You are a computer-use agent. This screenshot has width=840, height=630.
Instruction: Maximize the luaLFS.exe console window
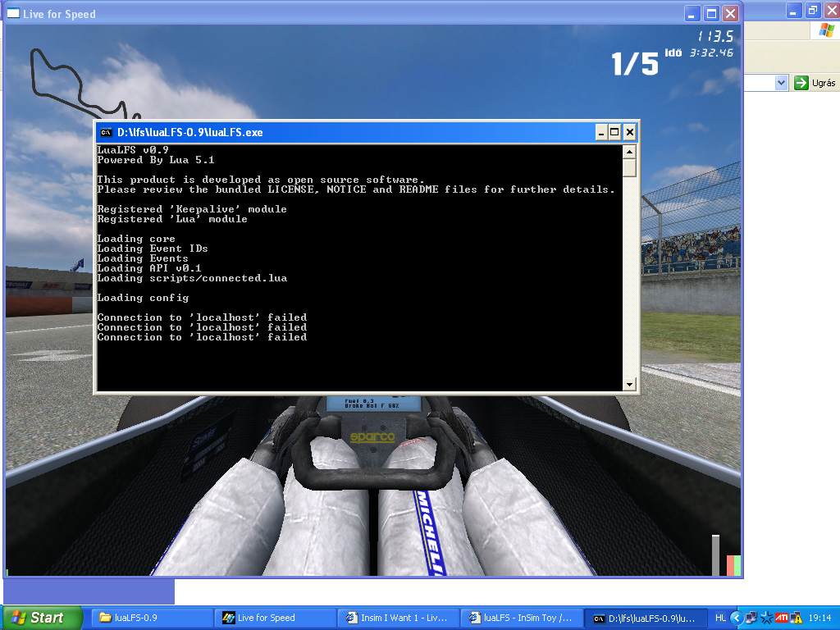coord(615,132)
